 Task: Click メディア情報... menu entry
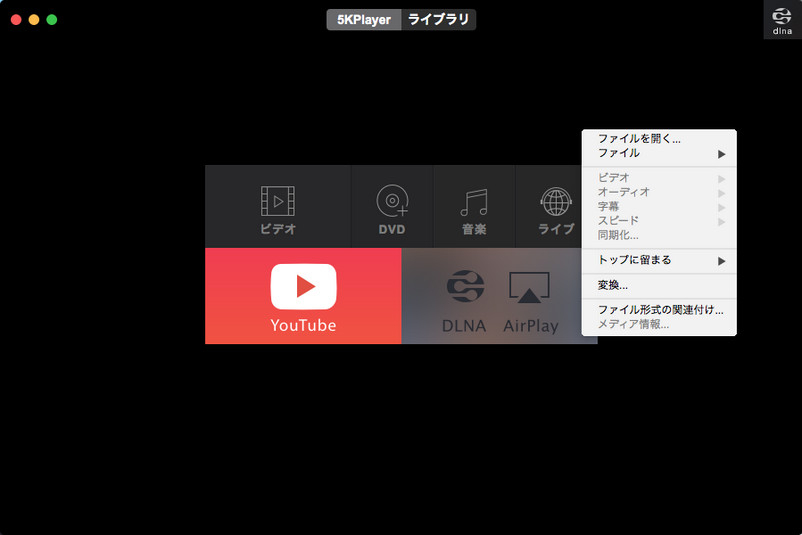click(x=633, y=324)
